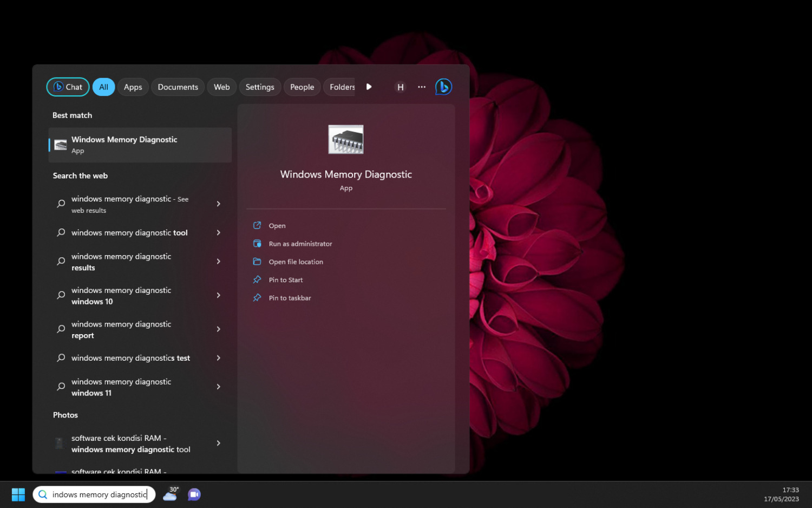Open the Bing logo at top right
812x508 pixels.
pos(443,87)
